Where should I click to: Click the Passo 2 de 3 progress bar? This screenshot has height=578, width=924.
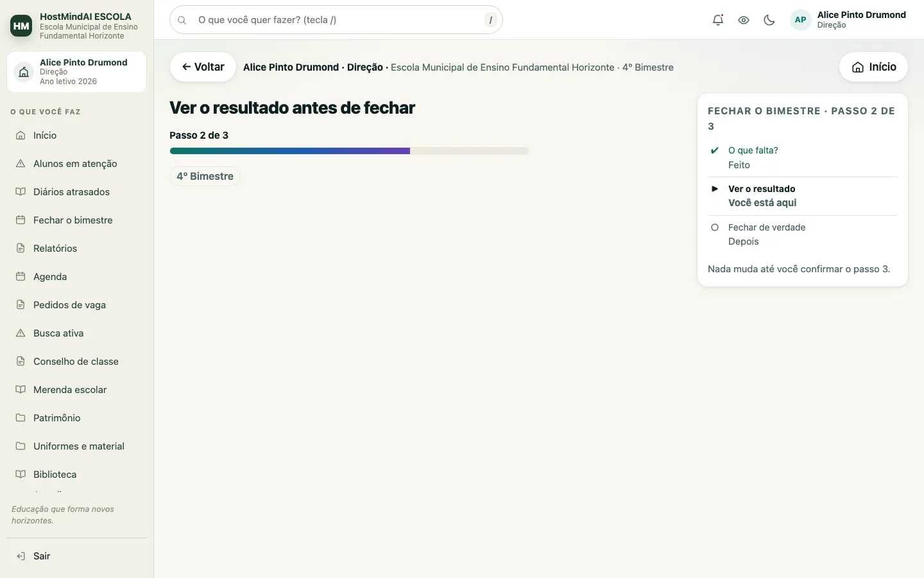[x=349, y=151]
